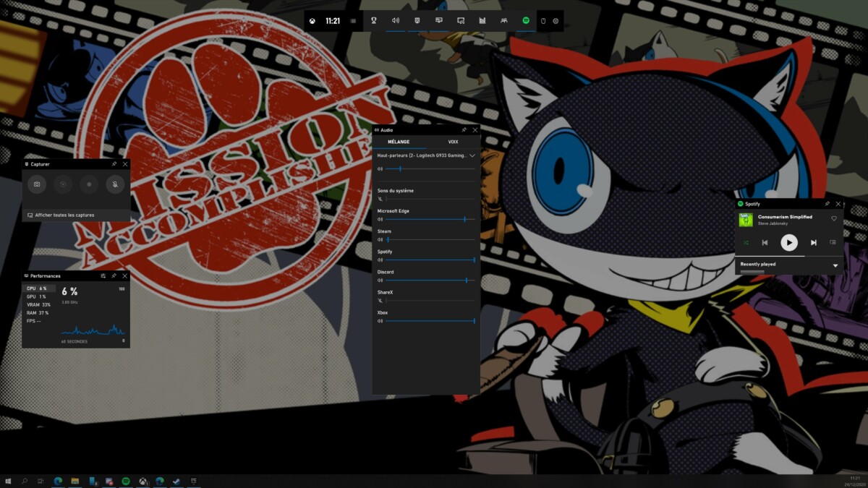Mute the Haut-parleurs master volume

point(380,169)
